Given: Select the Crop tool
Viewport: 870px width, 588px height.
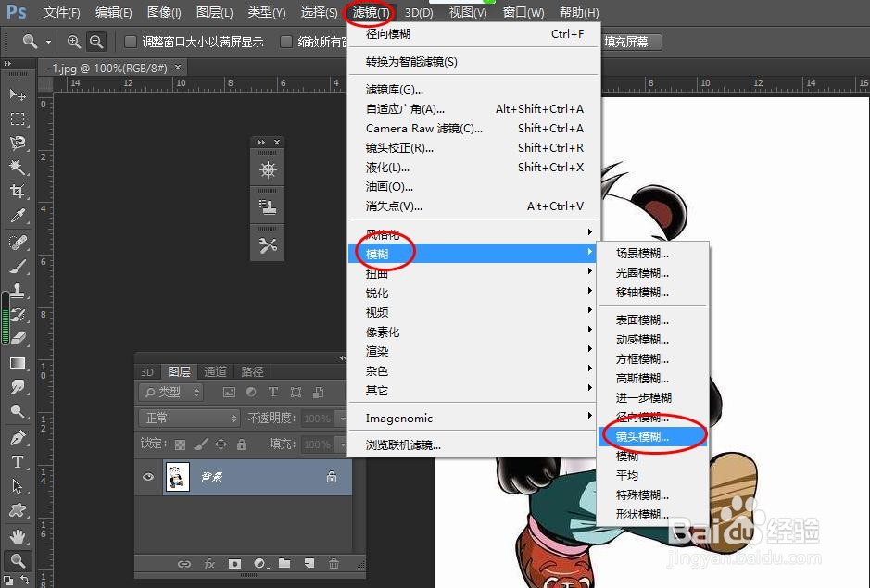Looking at the screenshot, I should coord(18,192).
